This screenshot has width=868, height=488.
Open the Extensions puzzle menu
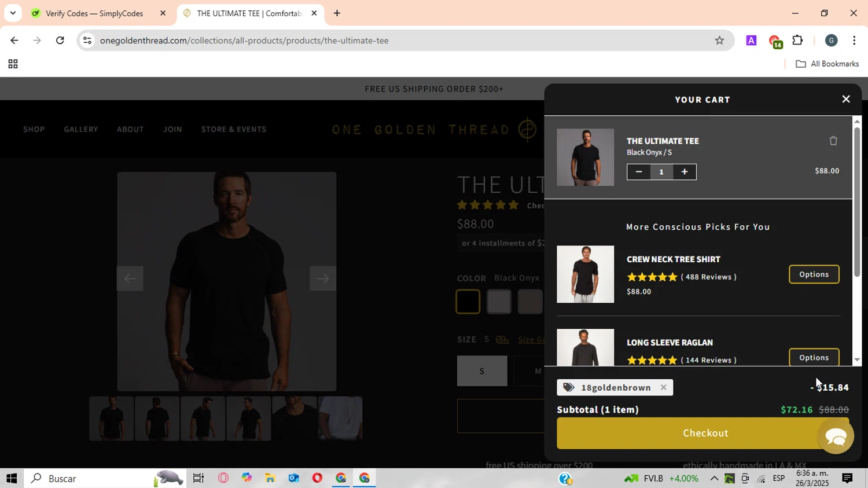[x=798, y=41]
